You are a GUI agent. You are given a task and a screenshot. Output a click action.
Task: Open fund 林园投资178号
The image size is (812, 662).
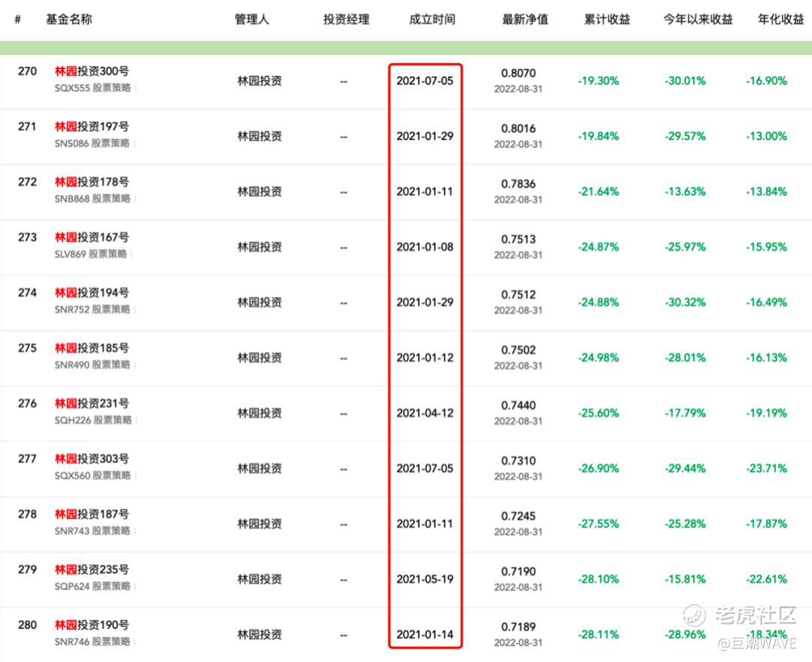[x=92, y=182]
